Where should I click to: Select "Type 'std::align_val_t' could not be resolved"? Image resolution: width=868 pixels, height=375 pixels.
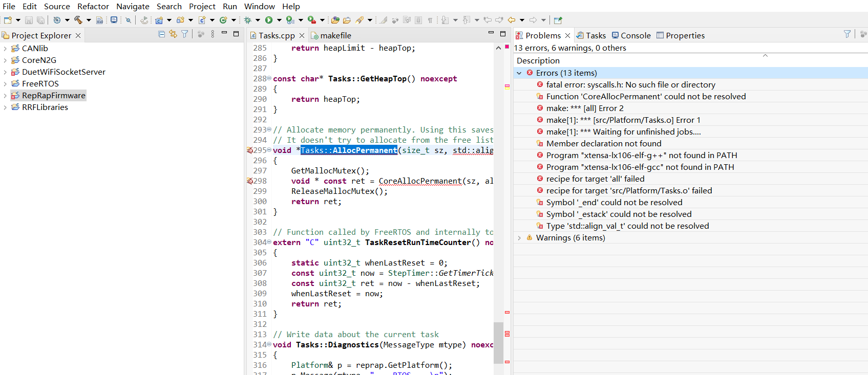[627, 226]
